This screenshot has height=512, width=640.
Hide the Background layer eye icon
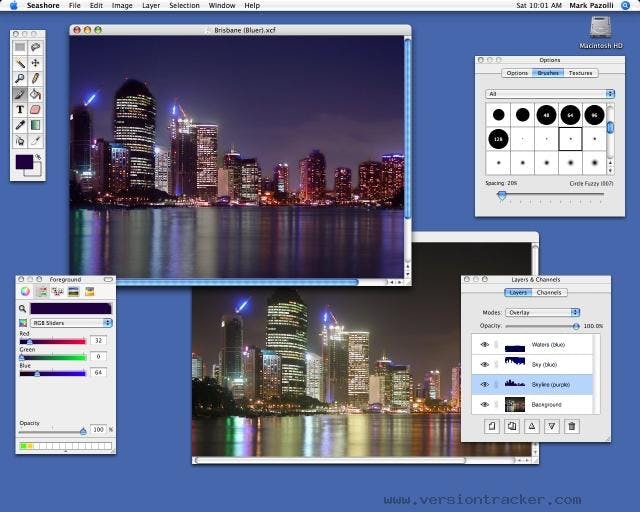coord(484,405)
